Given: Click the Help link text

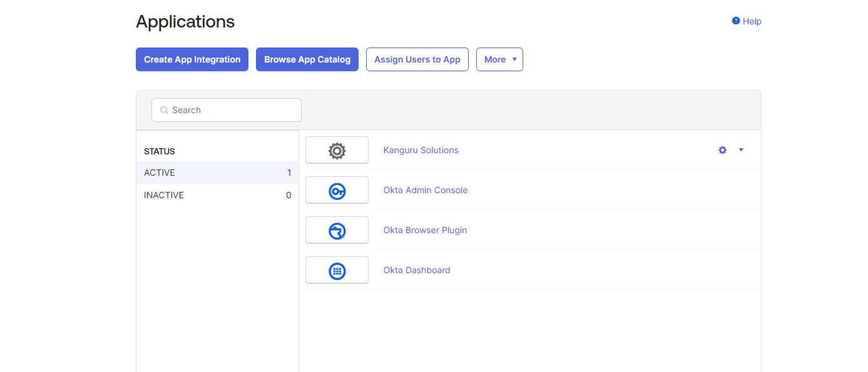Looking at the screenshot, I should click(752, 21).
